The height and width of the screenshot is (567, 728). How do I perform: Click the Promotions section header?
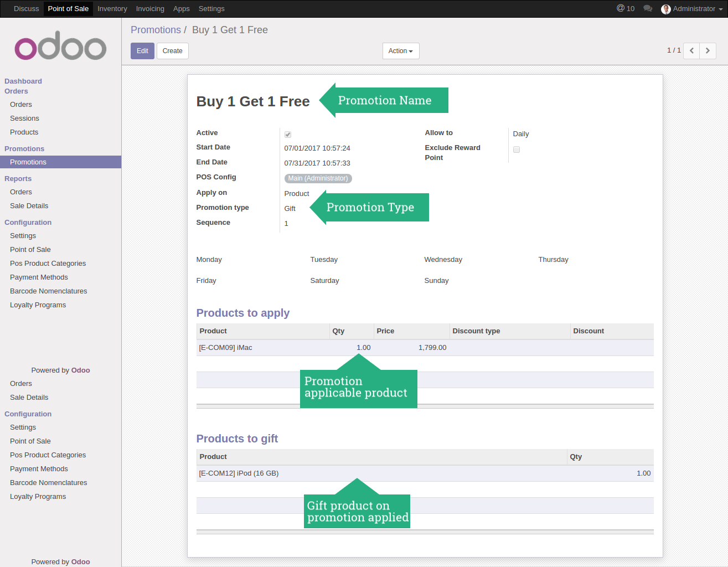tap(24, 149)
